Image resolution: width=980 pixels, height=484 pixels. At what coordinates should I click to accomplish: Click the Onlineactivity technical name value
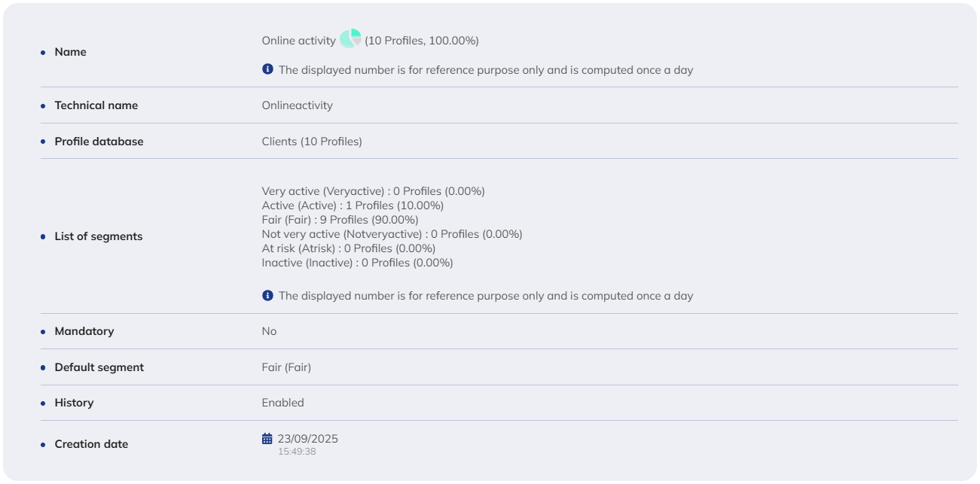[297, 105]
